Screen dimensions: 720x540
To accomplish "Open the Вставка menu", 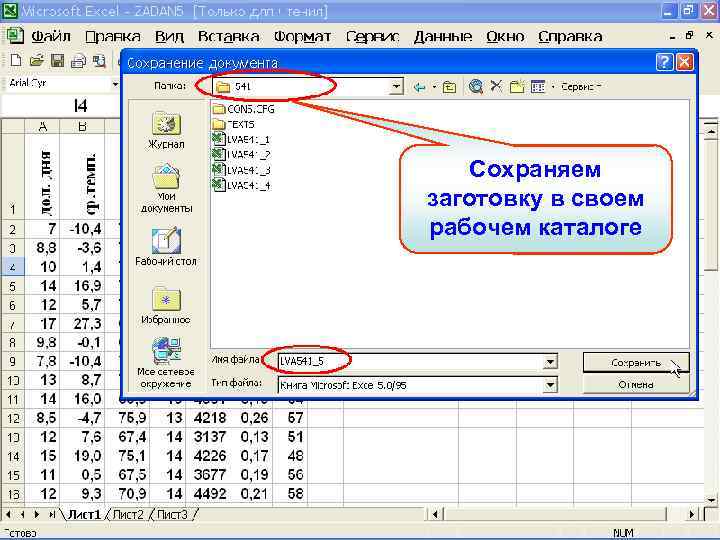I will click(x=228, y=36).
